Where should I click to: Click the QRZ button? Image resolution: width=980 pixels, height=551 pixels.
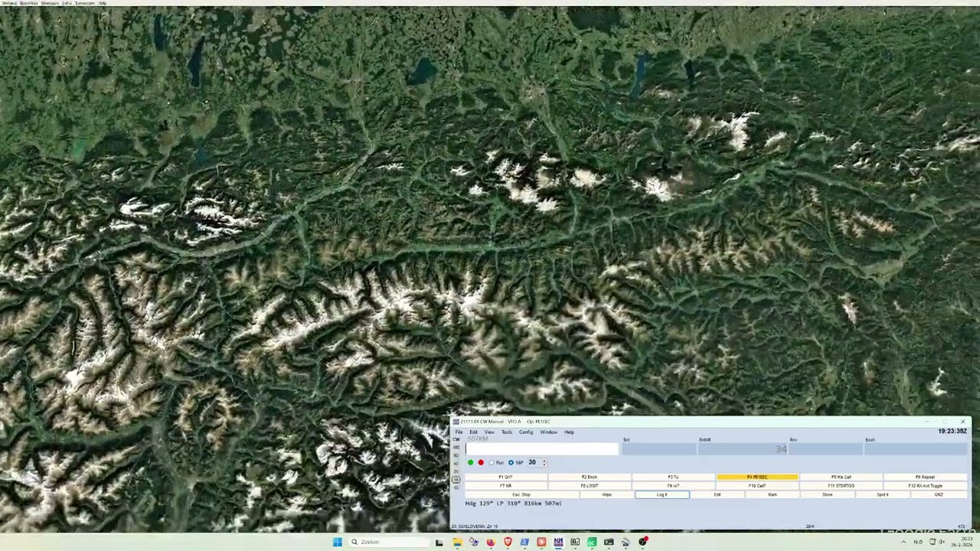tap(939, 494)
